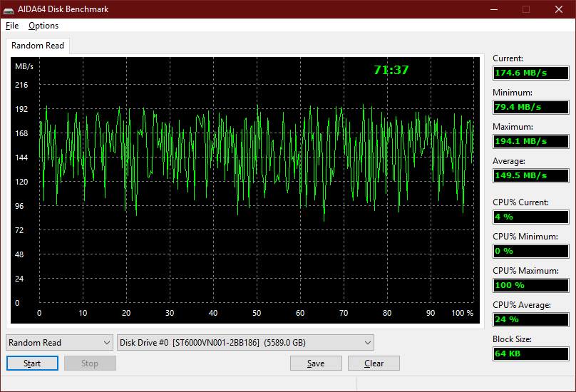576x392 pixels.
Task: Maximize the AIDA64 Disk Benchmark window
Action: coord(526,9)
